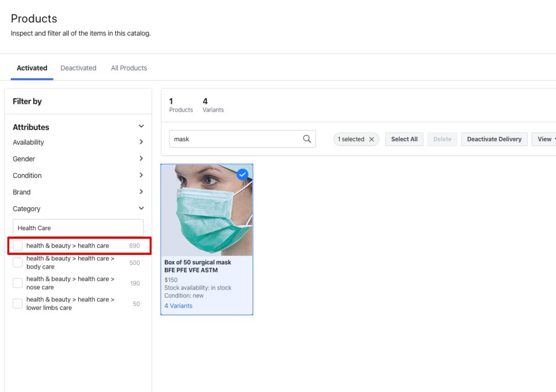This screenshot has height=392, width=556.
Task: Click the search magnifier icon in product search
Action: 307,139
